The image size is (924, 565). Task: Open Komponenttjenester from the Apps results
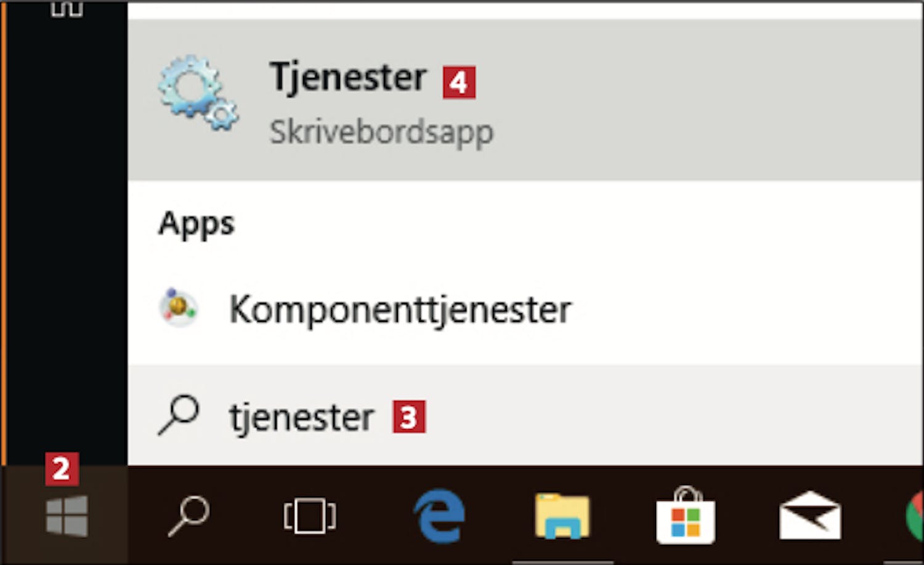click(525, 308)
